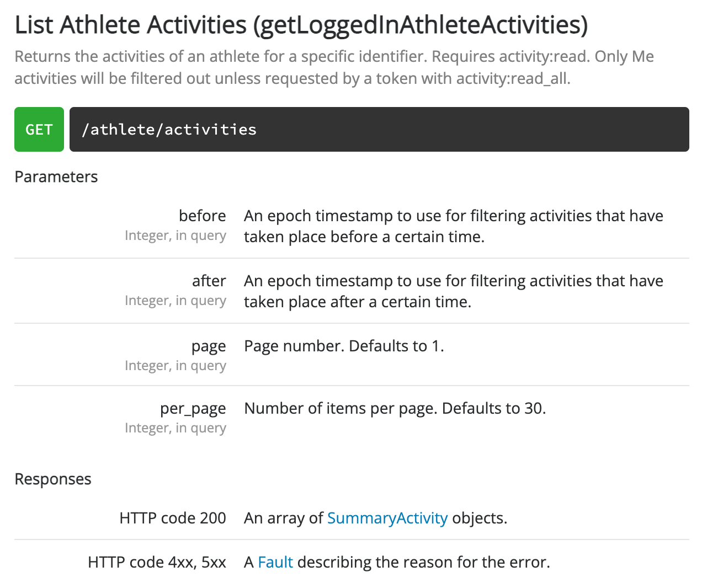Click the HTTP code 200 label
Viewport: 702px width, 588px height.
172,518
